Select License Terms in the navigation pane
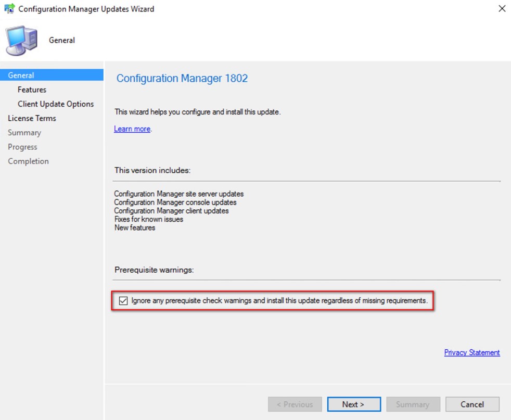This screenshot has height=420, width=511. click(32, 118)
